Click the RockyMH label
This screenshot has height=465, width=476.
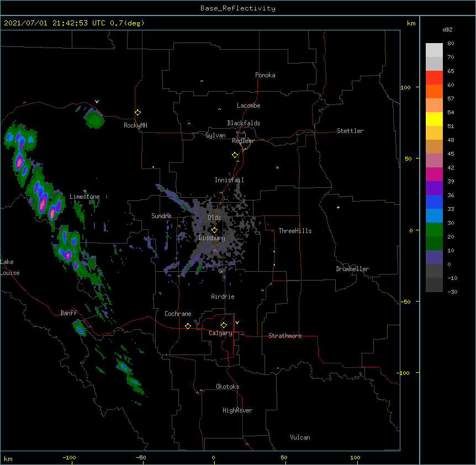pyautogui.click(x=135, y=125)
